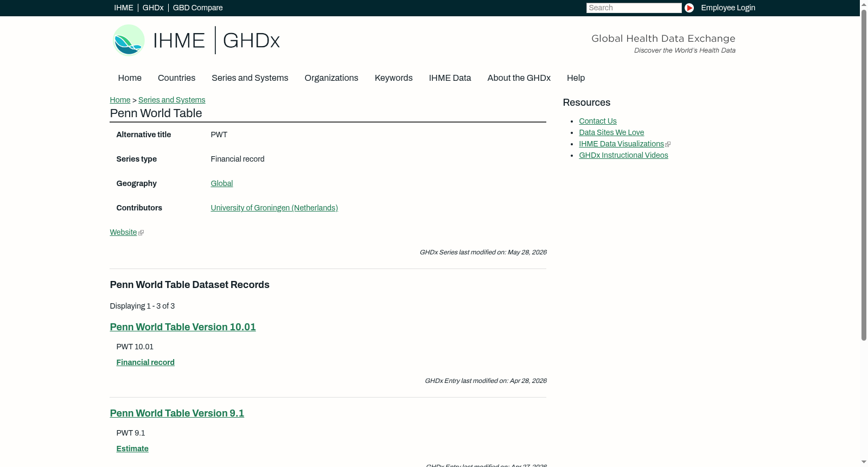Click the scrollbar down arrow
This screenshot has width=868, height=467.
(x=864, y=462)
